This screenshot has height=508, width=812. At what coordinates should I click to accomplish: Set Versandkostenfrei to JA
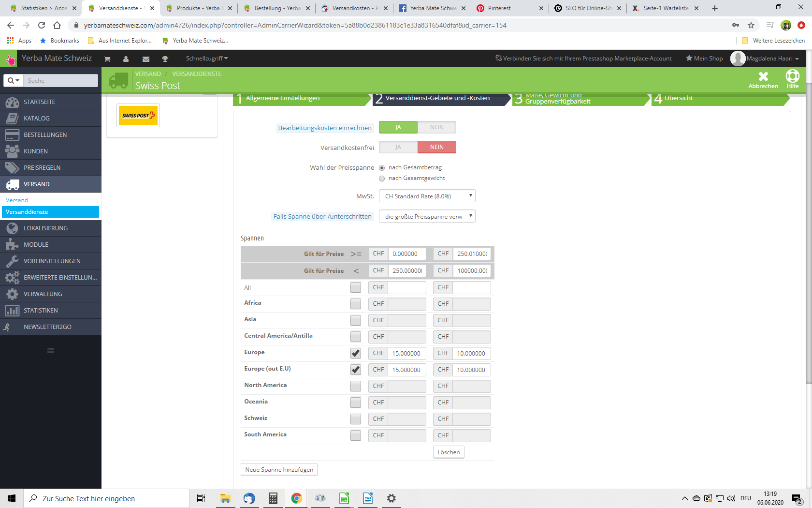click(398, 147)
